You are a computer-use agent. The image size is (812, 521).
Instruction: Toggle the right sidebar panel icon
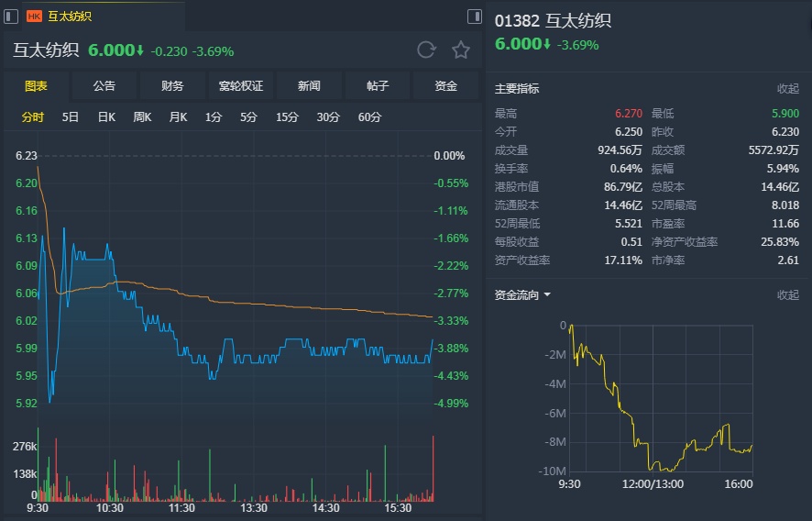pyautogui.click(x=475, y=16)
